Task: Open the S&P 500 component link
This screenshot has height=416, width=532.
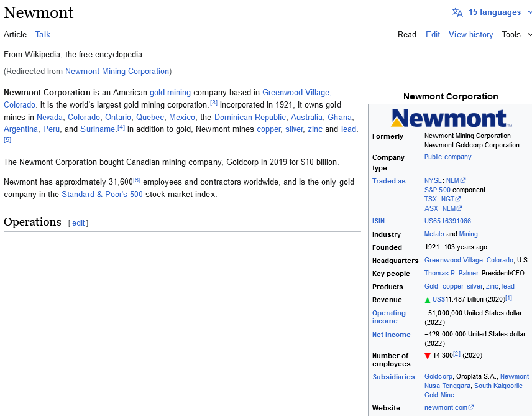Action: click(438, 190)
